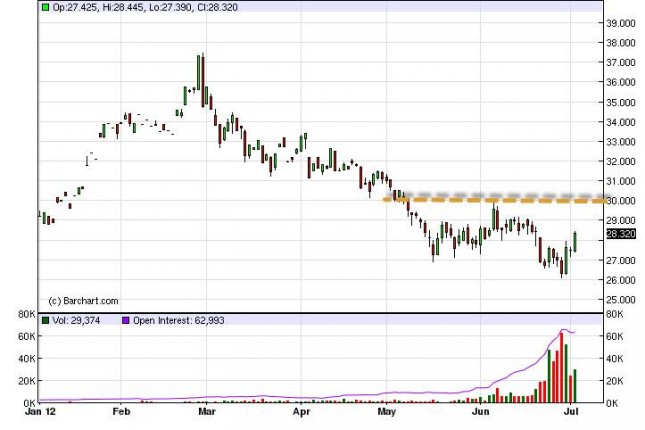Click the dark green Vol legend swatch
The width and height of the screenshot is (645, 430).
45,320
